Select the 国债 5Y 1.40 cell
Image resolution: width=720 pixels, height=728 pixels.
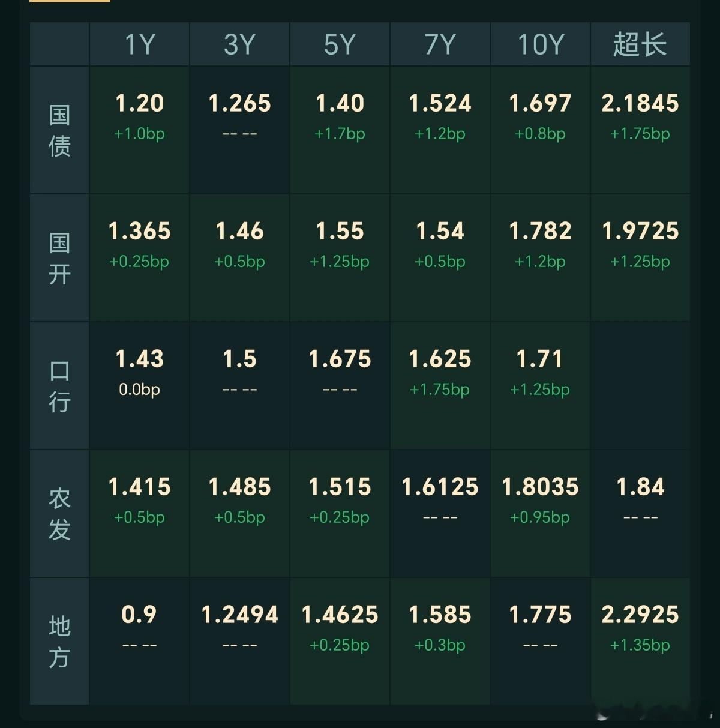[340, 130]
